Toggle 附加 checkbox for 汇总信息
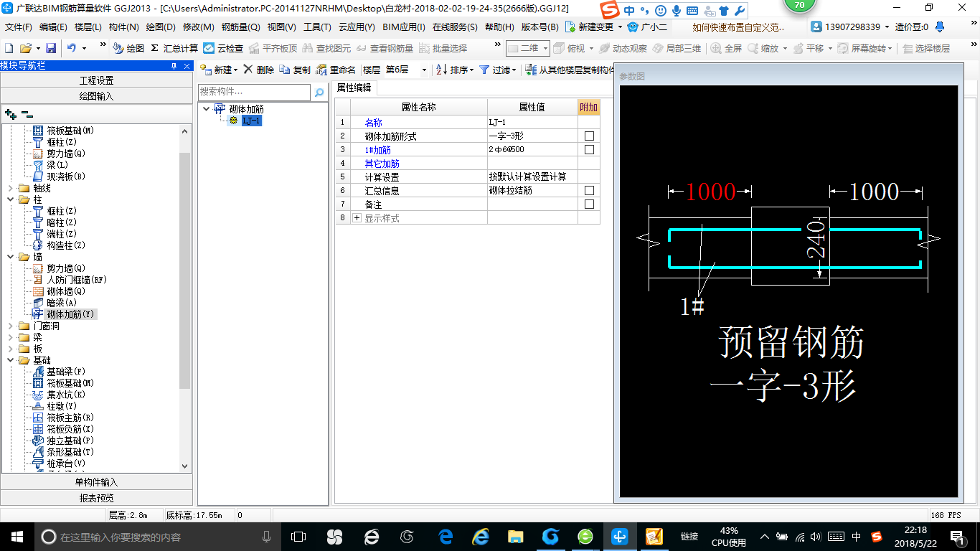Screen dimensions: 980x551 589,190
